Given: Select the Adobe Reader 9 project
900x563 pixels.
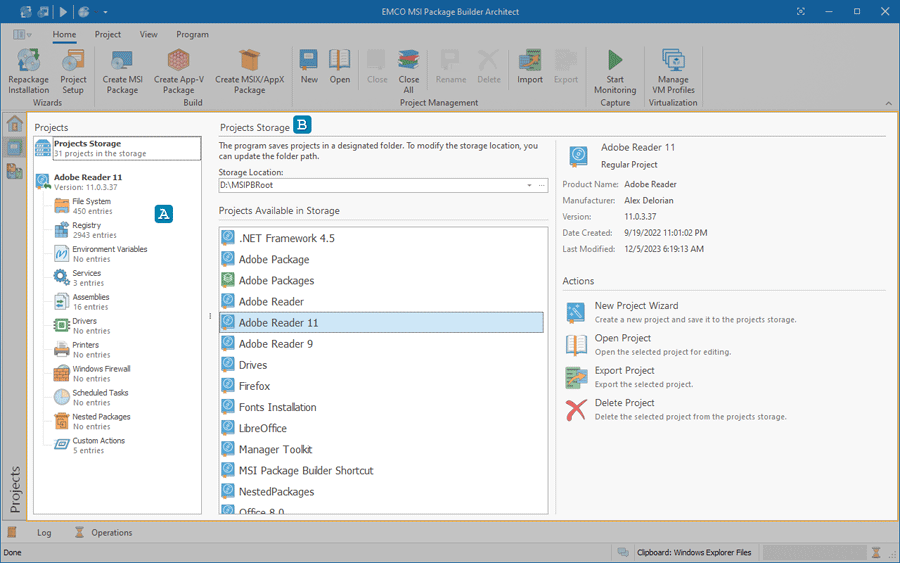Looking at the screenshot, I should click(x=381, y=344).
